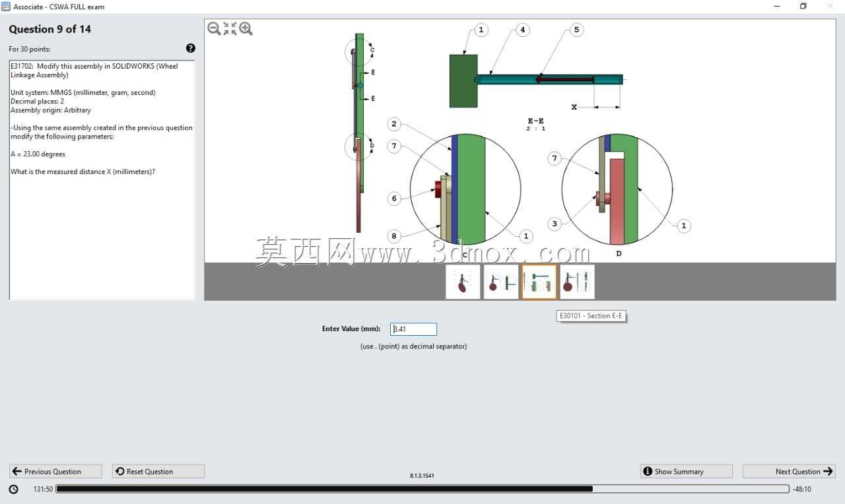Click the E-E section label in the drawing

pos(535,121)
